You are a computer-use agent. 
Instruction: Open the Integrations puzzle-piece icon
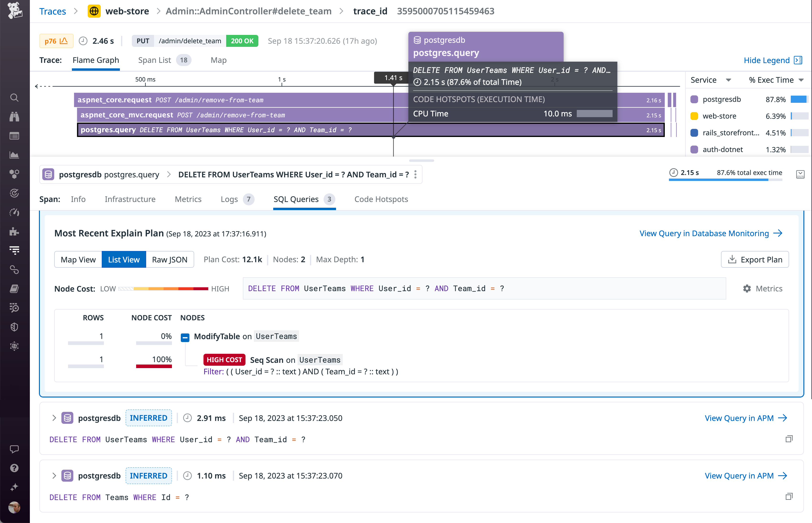(14, 232)
